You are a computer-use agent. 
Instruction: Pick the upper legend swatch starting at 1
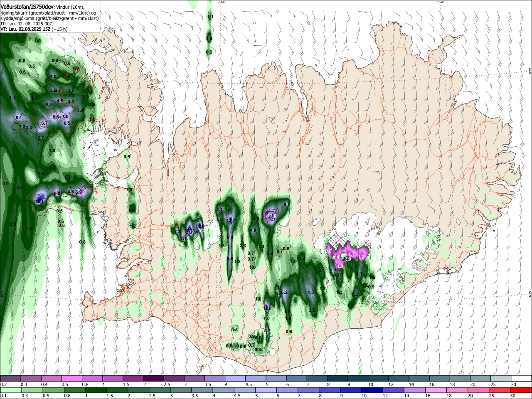tap(112, 378)
